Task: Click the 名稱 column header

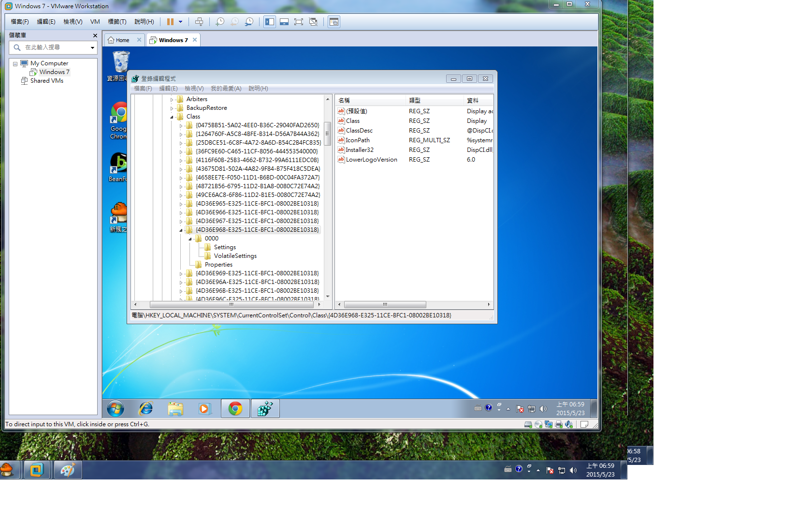Action: click(x=371, y=101)
